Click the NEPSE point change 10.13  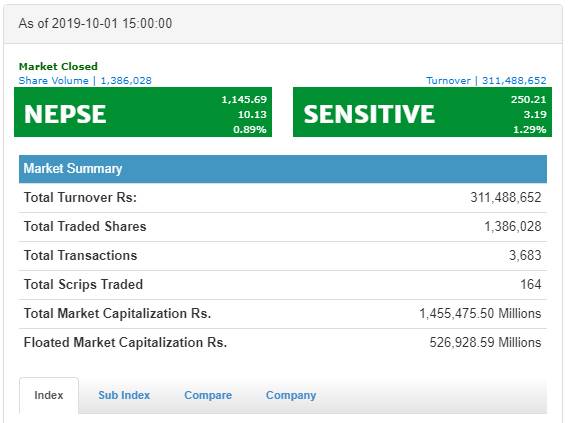click(x=253, y=115)
